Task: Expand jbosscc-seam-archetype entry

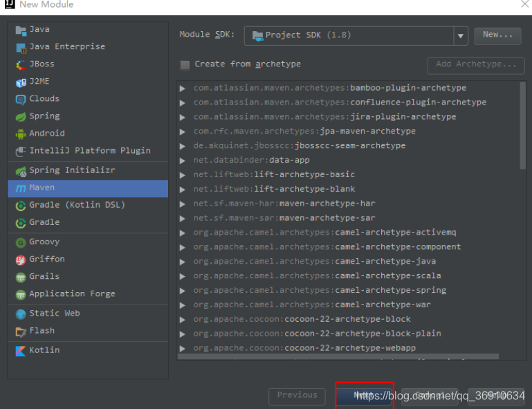Action: pyautogui.click(x=183, y=146)
